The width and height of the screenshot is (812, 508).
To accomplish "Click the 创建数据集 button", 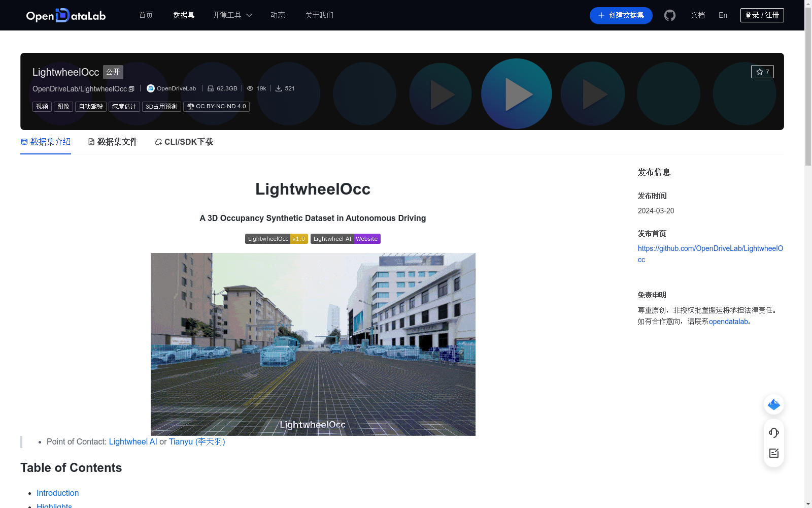I will click(x=621, y=15).
